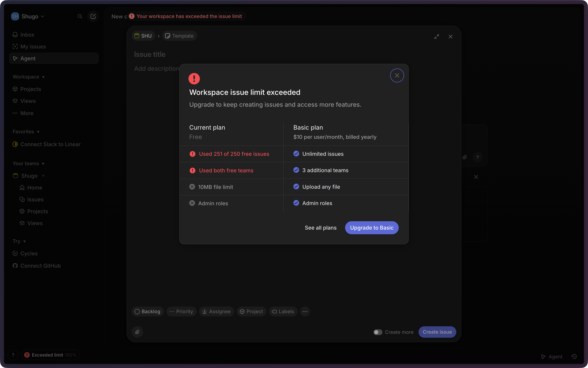Click the Agent button in bottom bar

click(552, 357)
